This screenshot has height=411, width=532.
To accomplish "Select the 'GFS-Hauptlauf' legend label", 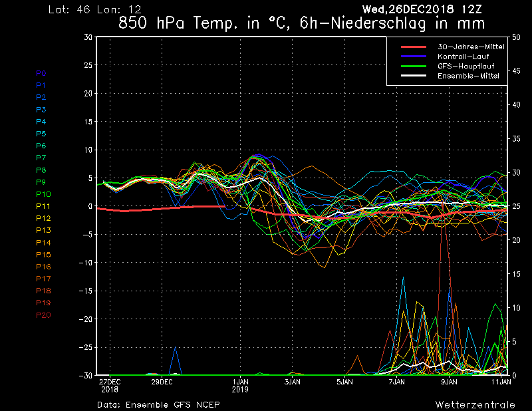I will click(x=466, y=67).
